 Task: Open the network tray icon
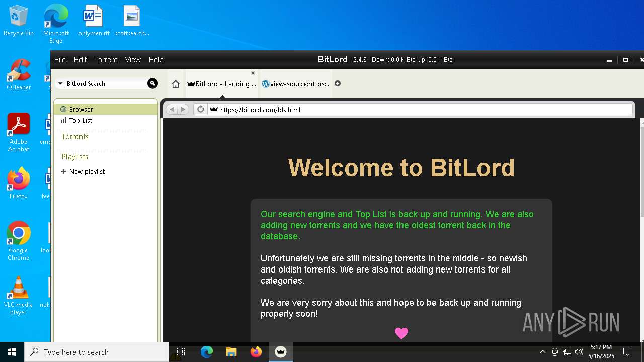click(x=567, y=352)
